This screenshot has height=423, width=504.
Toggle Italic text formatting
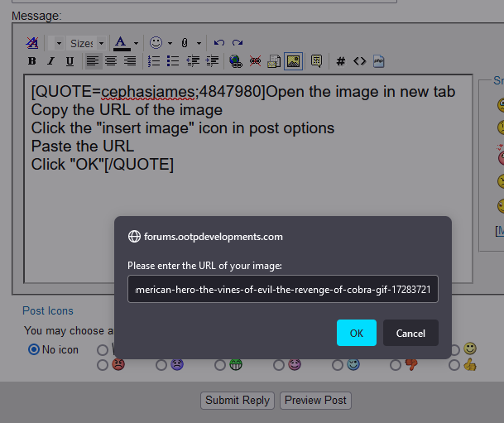(x=50, y=61)
